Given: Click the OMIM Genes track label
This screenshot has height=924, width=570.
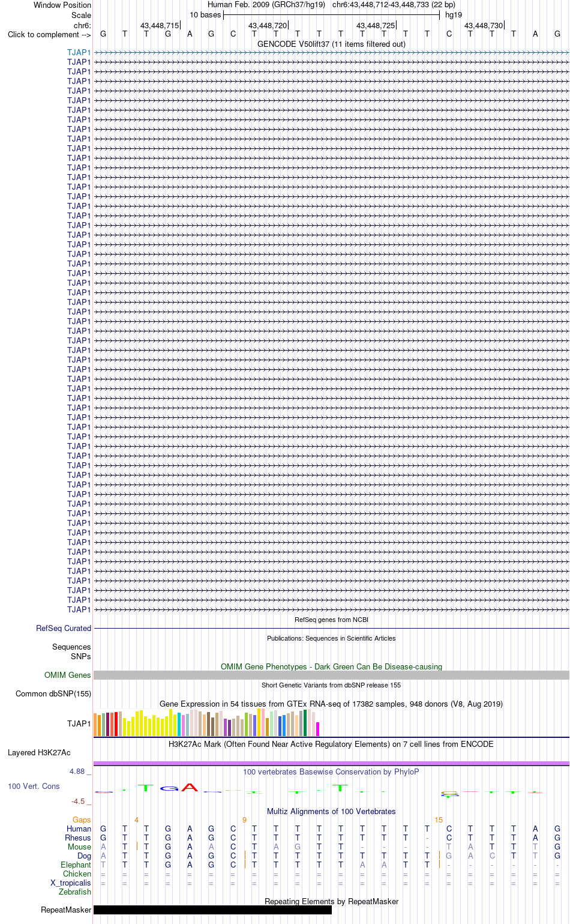Looking at the screenshot, I should click(68, 675).
